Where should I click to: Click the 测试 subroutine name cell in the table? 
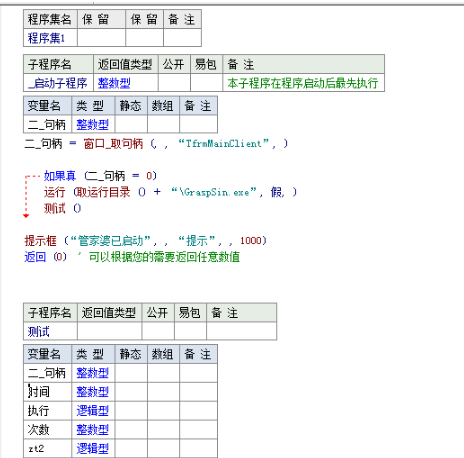click(50, 331)
